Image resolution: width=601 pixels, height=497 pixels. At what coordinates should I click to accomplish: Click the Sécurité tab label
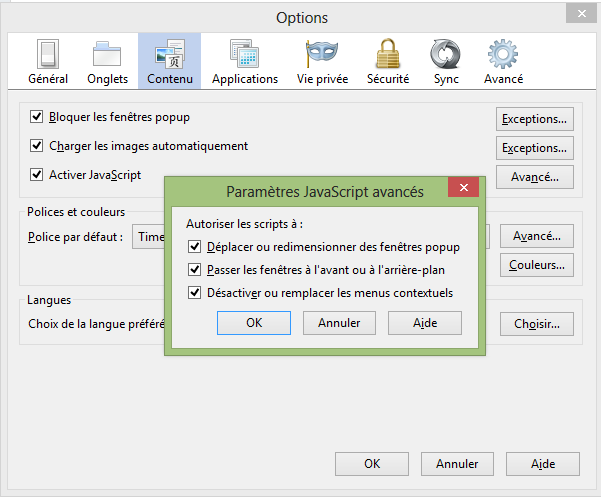[388, 79]
